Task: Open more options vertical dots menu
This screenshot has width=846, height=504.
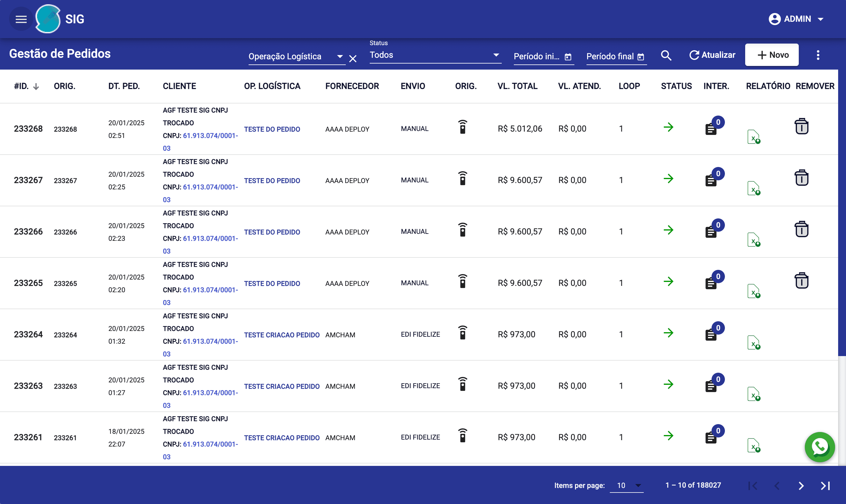Action: click(x=818, y=55)
